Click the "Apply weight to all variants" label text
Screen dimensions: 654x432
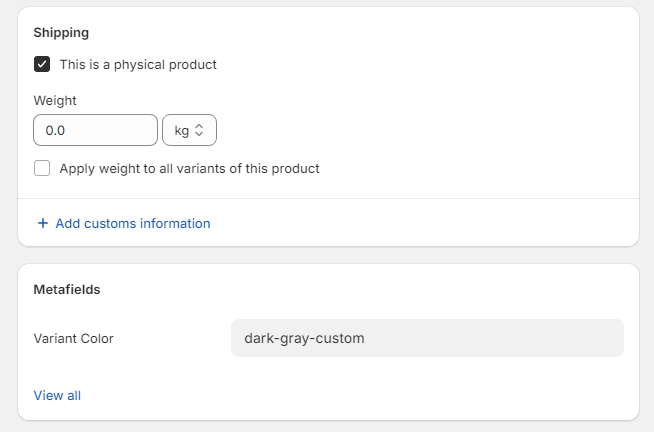189,168
